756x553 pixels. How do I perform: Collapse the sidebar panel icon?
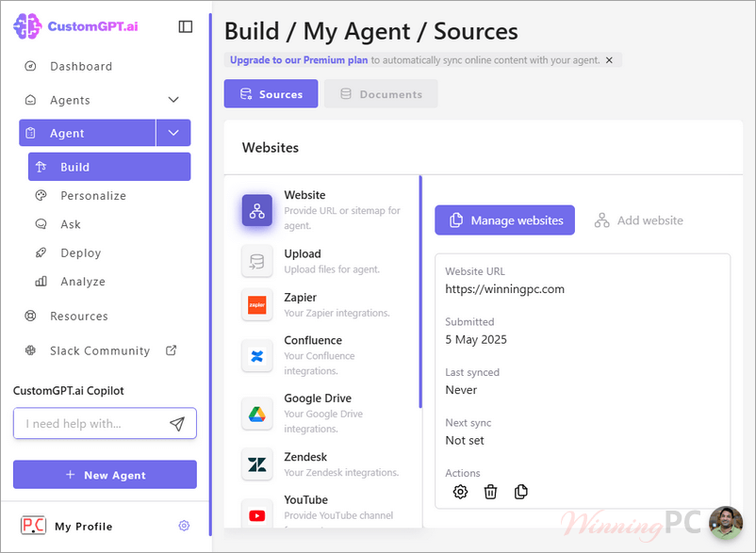click(186, 26)
